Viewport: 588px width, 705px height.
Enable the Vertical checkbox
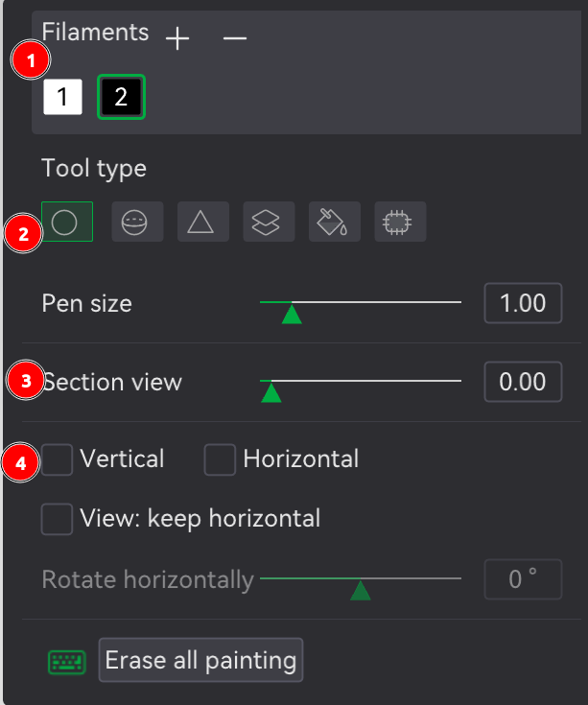(57, 459)
